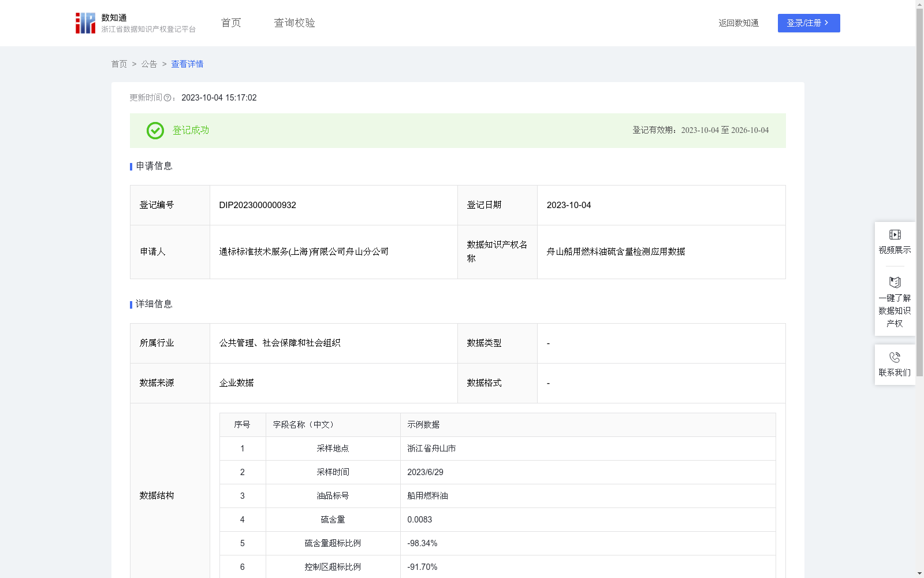Open the 首页 navigation tab
The width and height of the screenshot is (924, 578).
pos(231,23)
